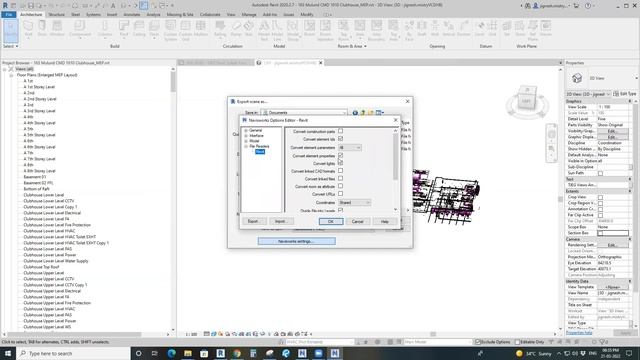640x360 pixels.
Task: Click Export button in Options Editor
Action: (253, 221)
